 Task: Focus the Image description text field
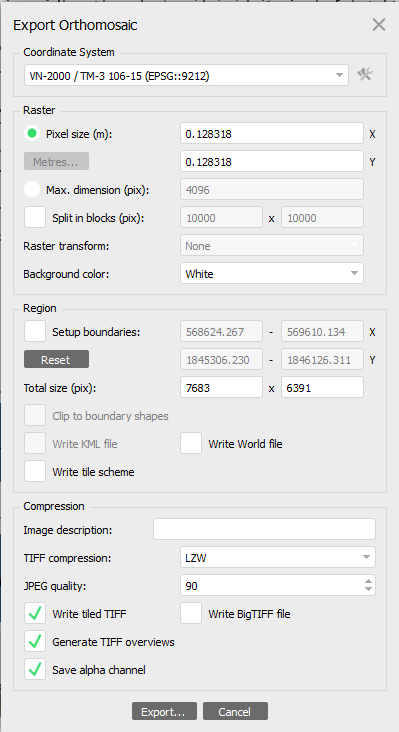coord(264,529)
